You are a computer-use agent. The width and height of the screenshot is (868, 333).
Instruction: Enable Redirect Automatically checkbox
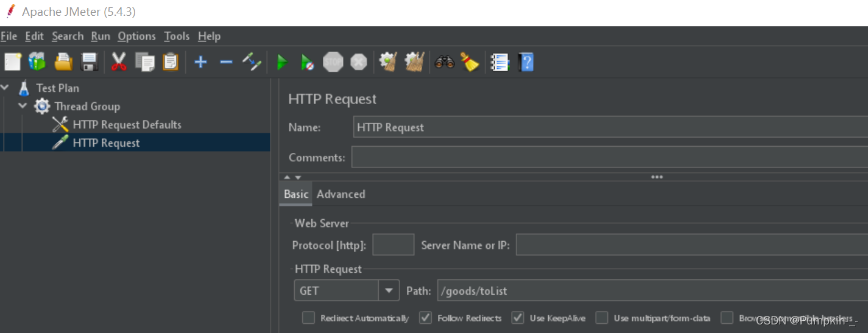(309, 318)
